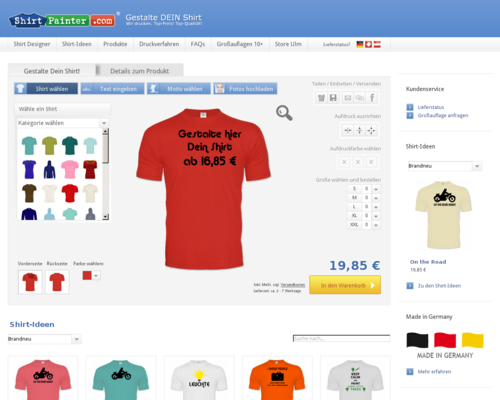
Task: Open the Lieferstatus link in Kundenservice
Action: coord(431,107)
